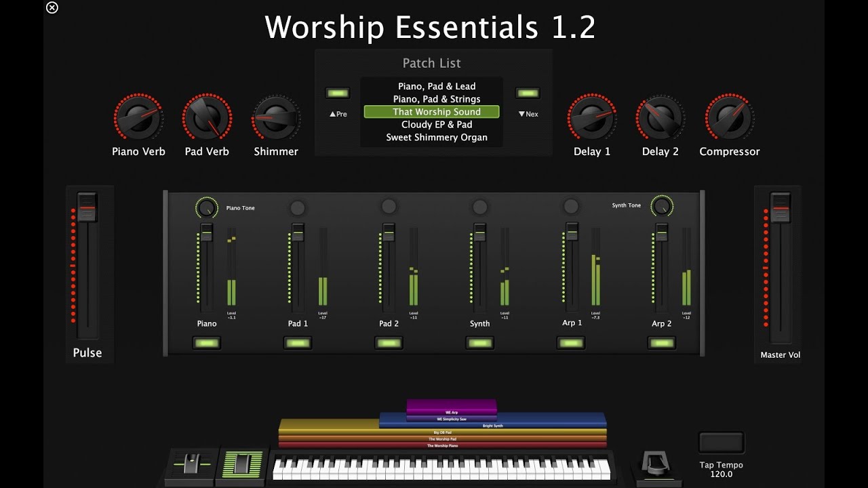Toggle the Synth channel green button
Image resolution: width=868 pixels, height=488 pixels.
pyautogui.click(x=479, y=343)
